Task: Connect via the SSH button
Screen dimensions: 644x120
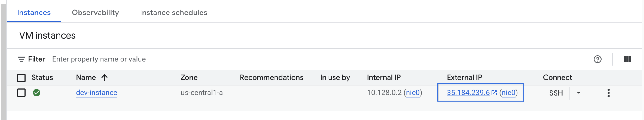Action: [x=556, y=93]
